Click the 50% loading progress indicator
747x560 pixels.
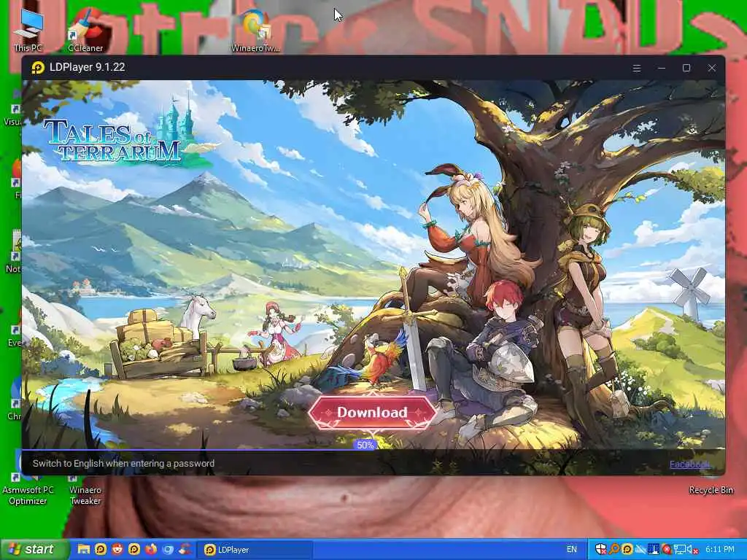click(365, 445)
